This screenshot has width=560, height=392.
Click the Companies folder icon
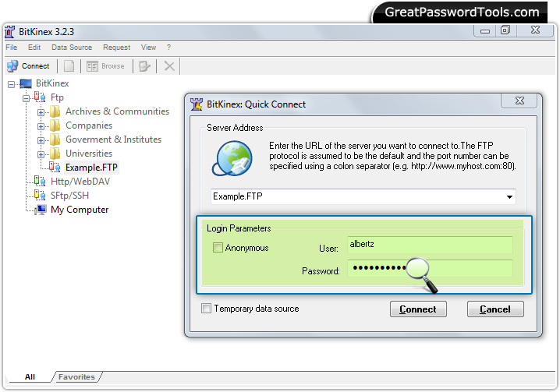(55, 125)
